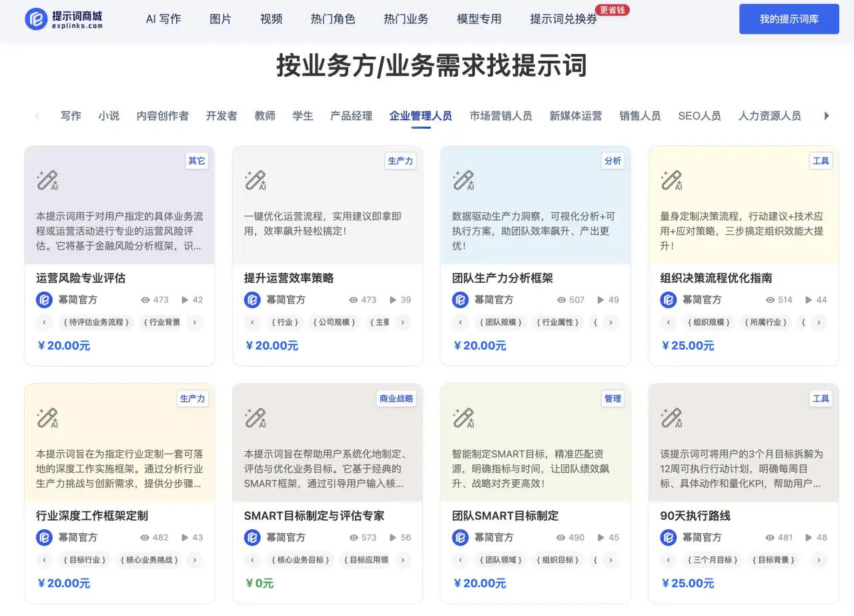Click 幂简官方 avatar on 组织决策流程优化指南 card
This screenshot has height=616, width=854.
pos(669,300)
